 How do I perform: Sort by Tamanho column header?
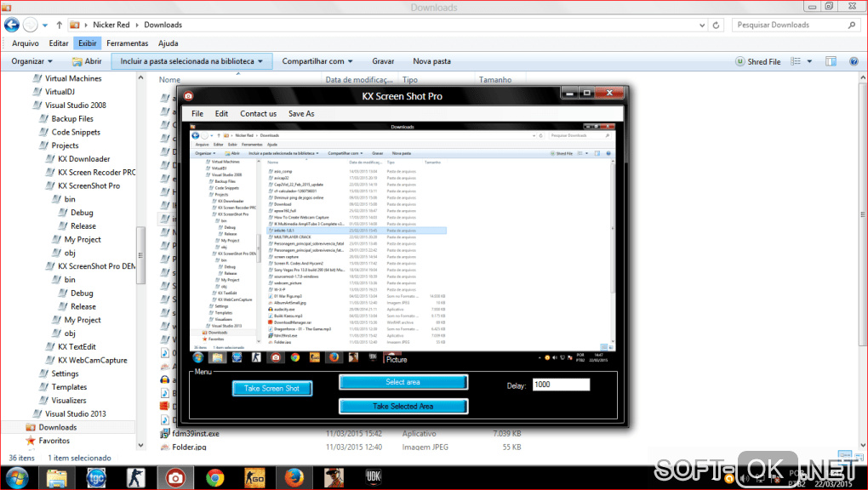point(495,80)
